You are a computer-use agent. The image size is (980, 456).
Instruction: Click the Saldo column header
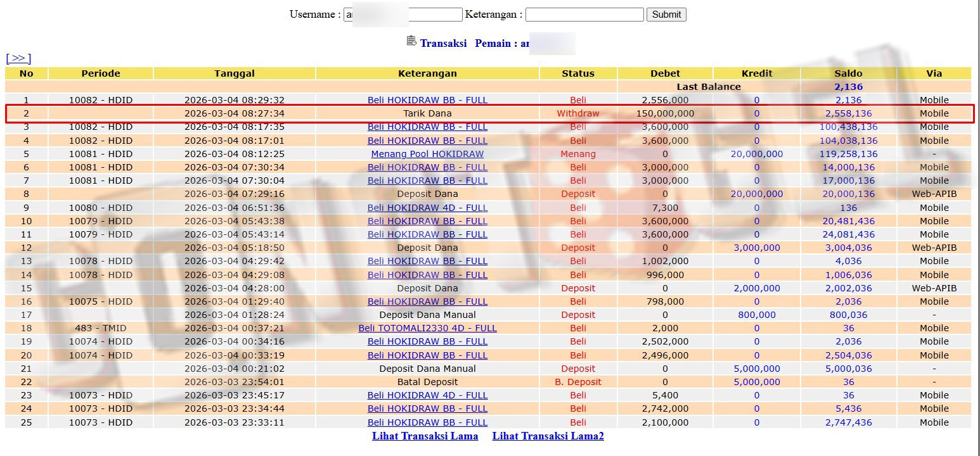point(848,73)
